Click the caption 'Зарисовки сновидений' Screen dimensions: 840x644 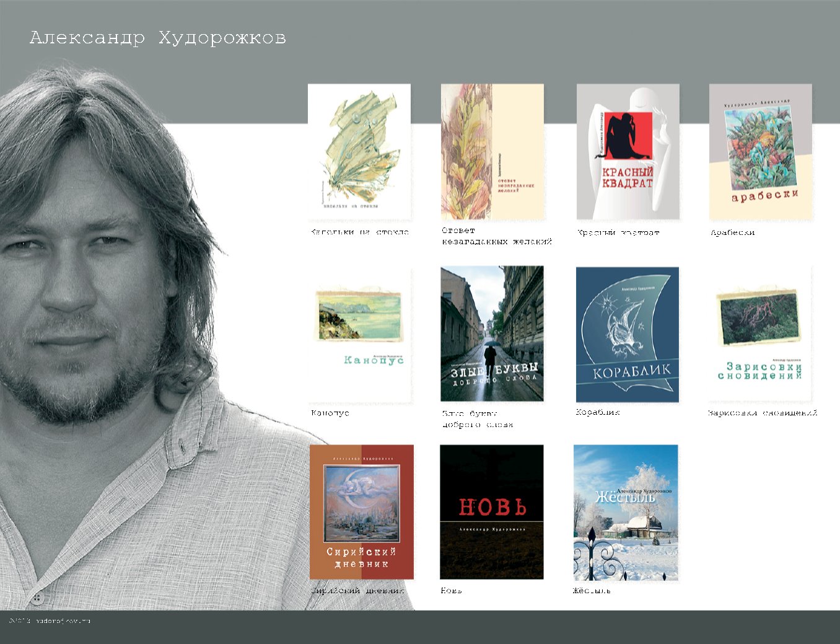click(763, 413)
